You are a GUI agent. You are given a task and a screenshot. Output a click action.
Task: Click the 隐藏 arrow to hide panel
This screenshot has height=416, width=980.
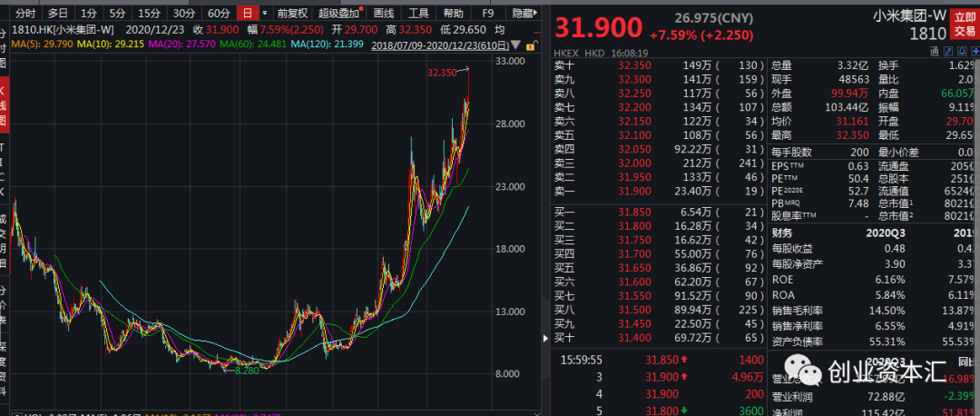524,13
